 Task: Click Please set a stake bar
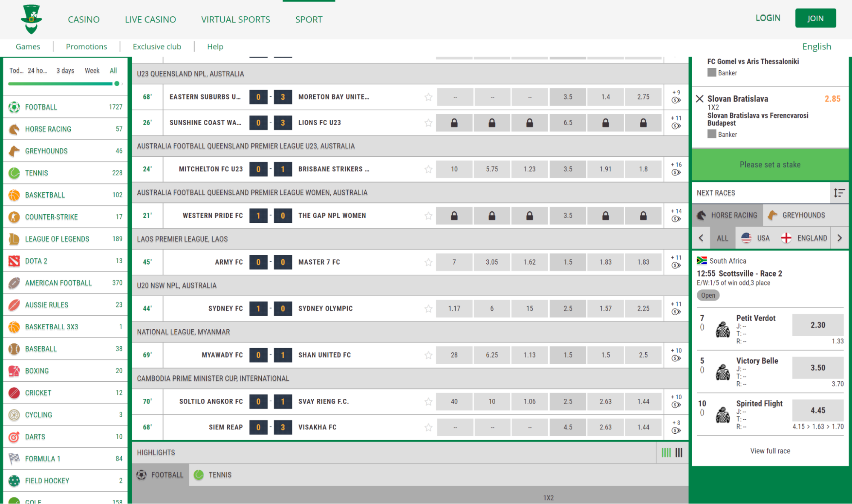tap(770, 164)
